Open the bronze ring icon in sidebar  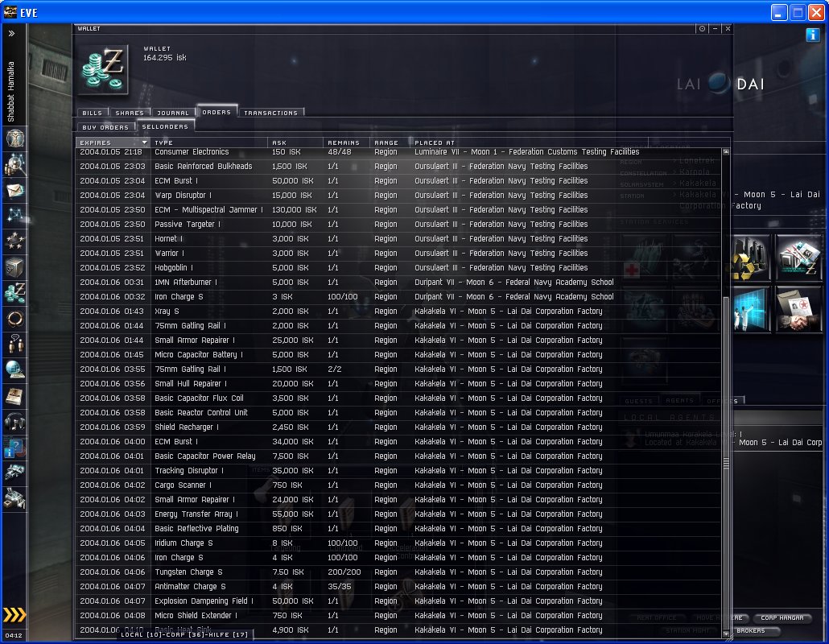point(14,318)
